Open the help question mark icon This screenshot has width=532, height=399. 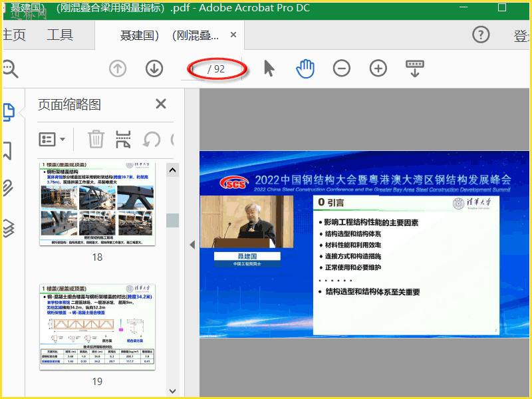click(x=481, y=35)
